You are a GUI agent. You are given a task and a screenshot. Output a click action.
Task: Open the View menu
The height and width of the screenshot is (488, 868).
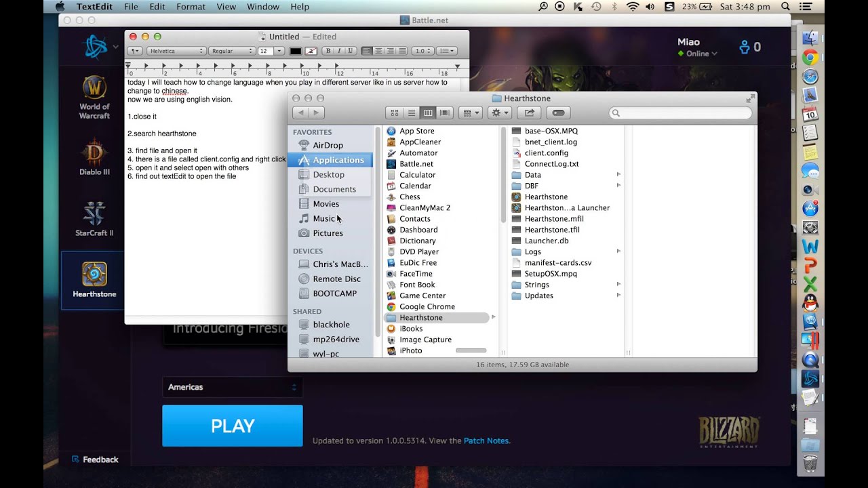[225, 7]
